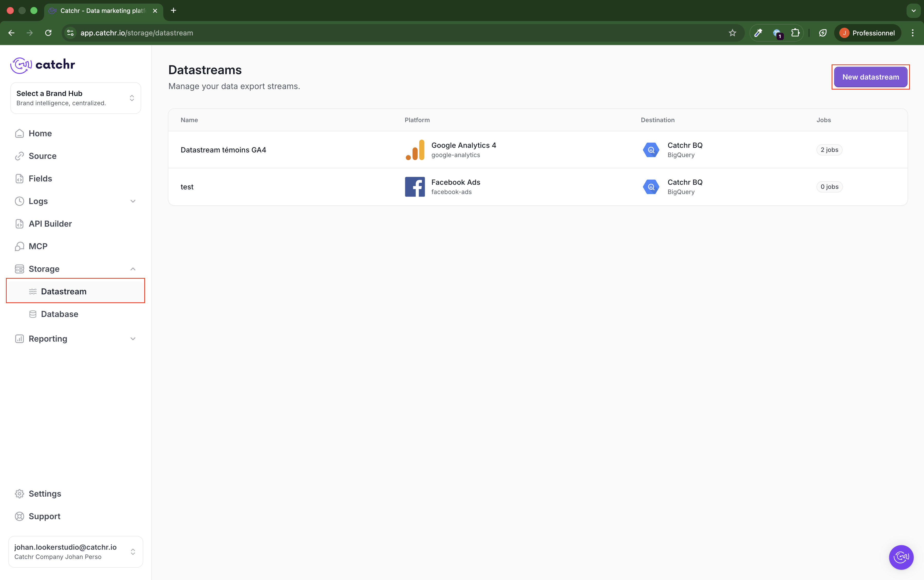Go to the Database storage page

(x=60, y=314)
